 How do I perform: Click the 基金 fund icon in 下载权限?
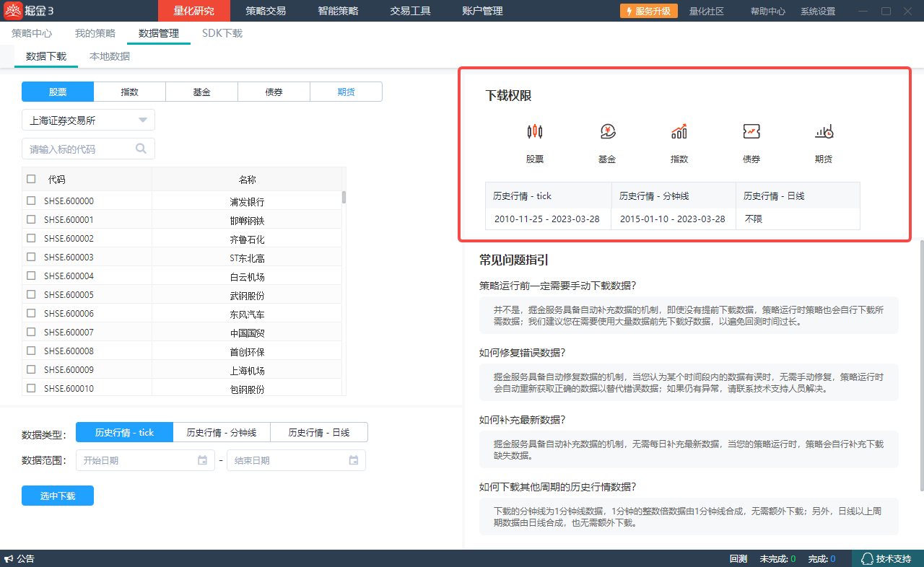click(x=607, y=131)
